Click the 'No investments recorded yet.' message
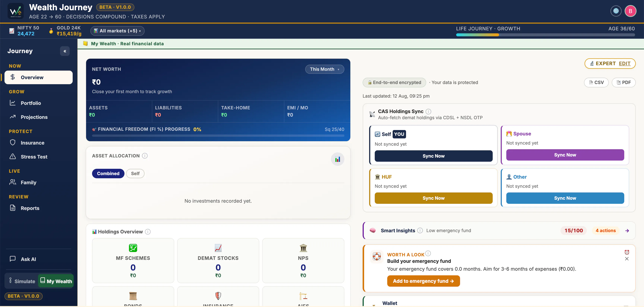Screen dimensions: 644x307 (x=218, y=201)
